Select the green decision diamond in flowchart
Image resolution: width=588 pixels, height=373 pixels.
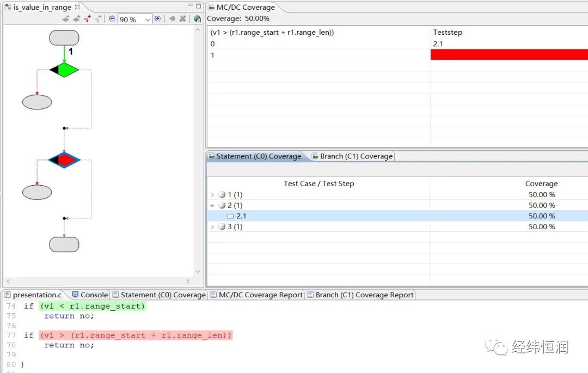click(64, 69)
